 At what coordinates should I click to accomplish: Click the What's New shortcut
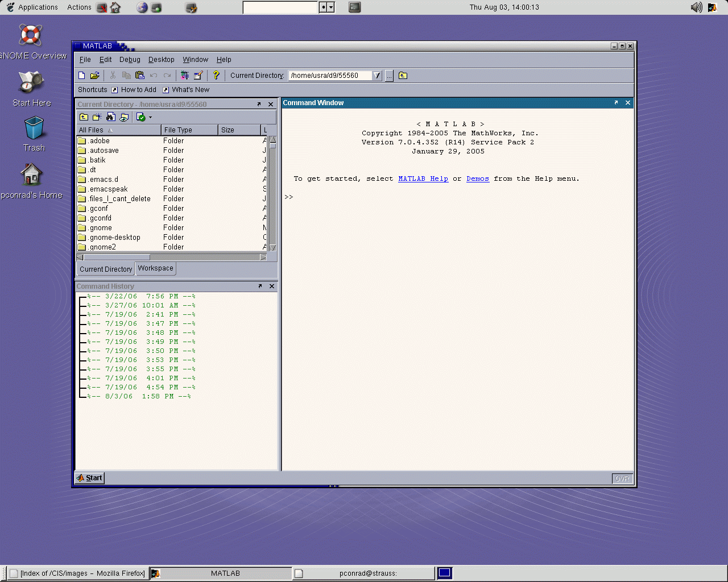(x=186, y=90)
